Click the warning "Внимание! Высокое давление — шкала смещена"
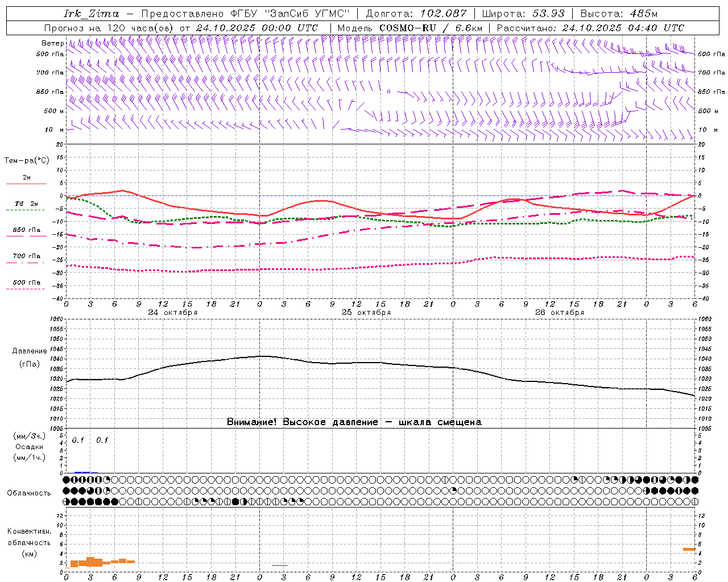 point(354,422)
